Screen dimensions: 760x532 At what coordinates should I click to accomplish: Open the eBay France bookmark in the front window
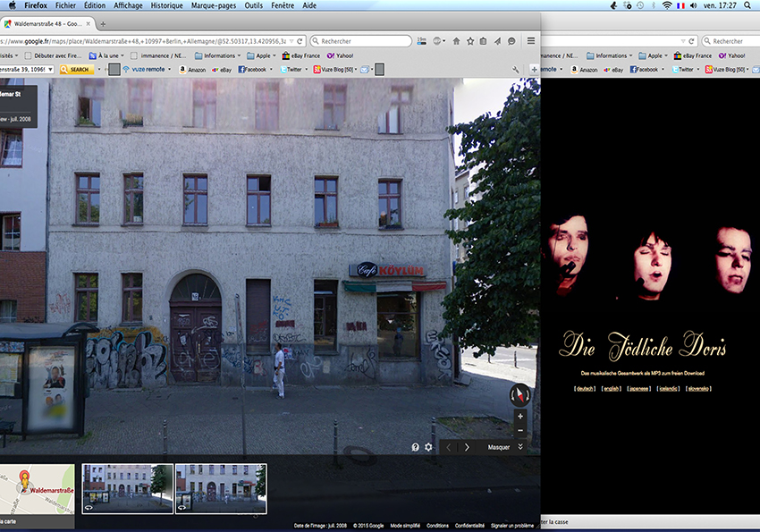coord(301,55)
